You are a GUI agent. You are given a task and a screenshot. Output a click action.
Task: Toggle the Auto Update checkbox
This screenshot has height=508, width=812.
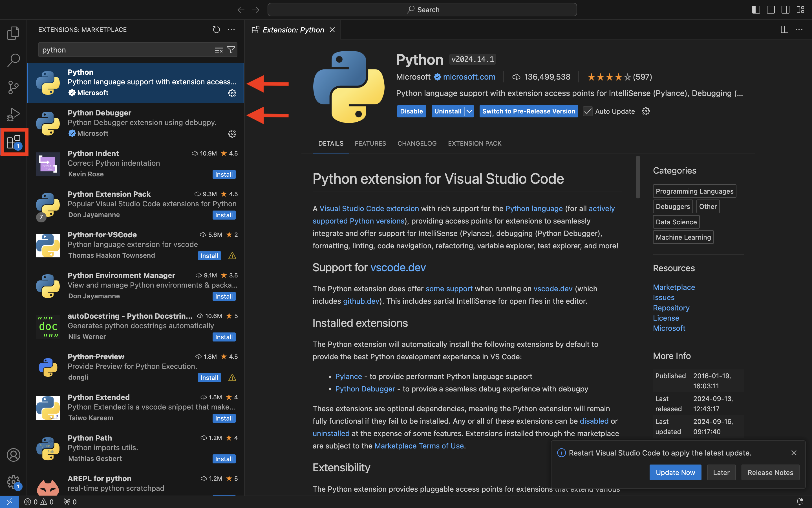[588, 111]
